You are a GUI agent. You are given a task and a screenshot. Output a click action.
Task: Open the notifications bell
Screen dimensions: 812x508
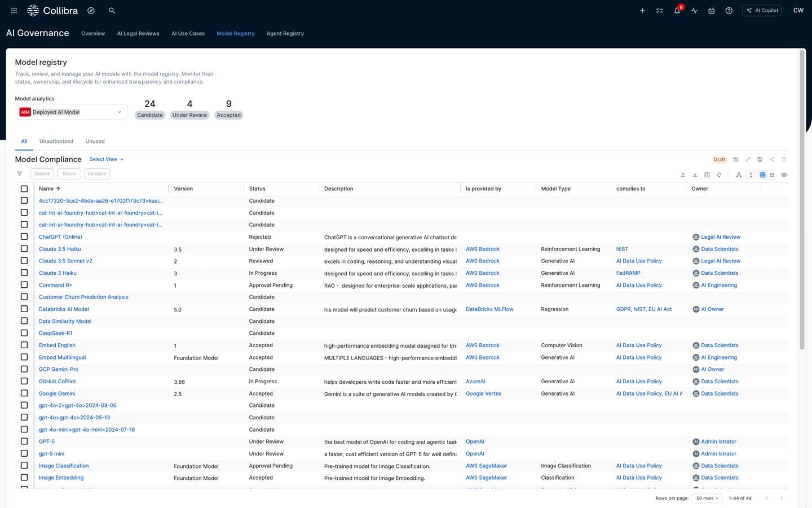tap(677, 11)
